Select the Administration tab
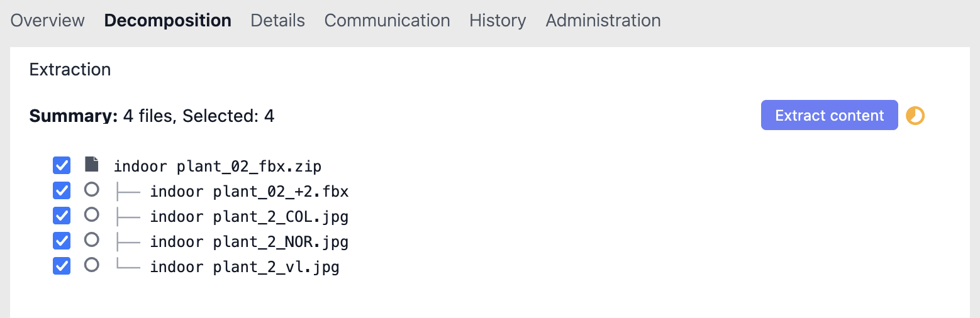Screen dimensions: 980x318 [x=603, y=21]
